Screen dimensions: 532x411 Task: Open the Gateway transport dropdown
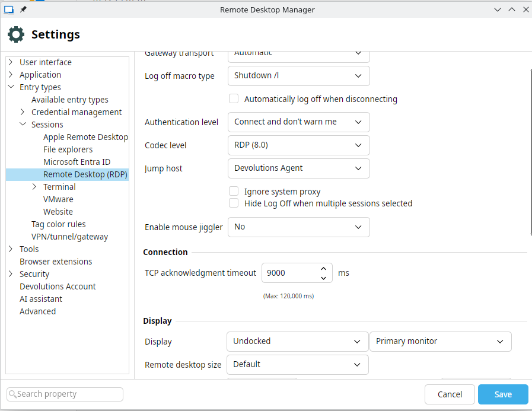[x=298, y=56]
